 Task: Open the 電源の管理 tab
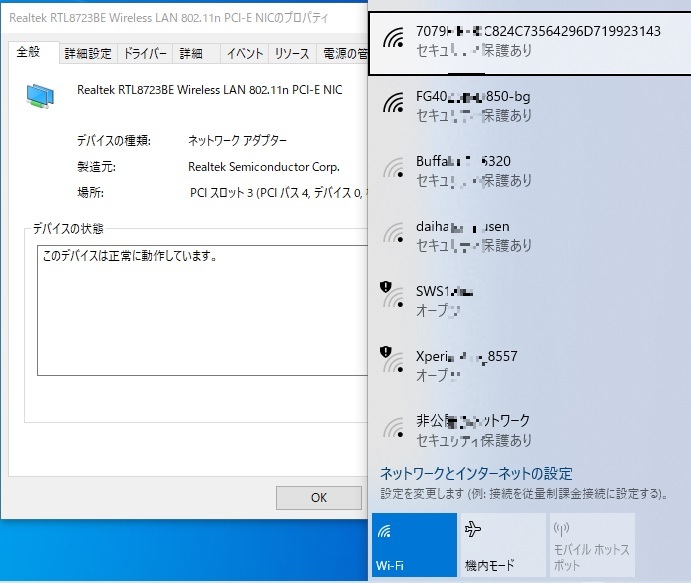coord(343,54)
